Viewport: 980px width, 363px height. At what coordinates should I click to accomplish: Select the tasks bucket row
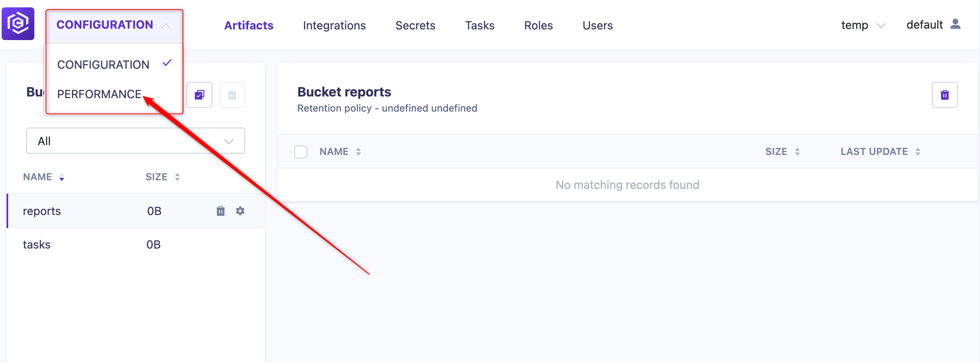(x=136, y=244)
